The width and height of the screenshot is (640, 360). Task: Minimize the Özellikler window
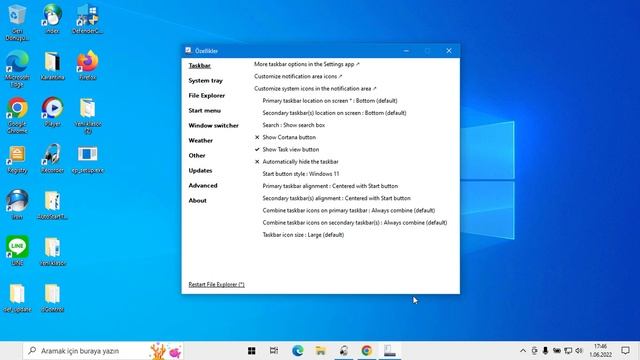coord(406,51)
